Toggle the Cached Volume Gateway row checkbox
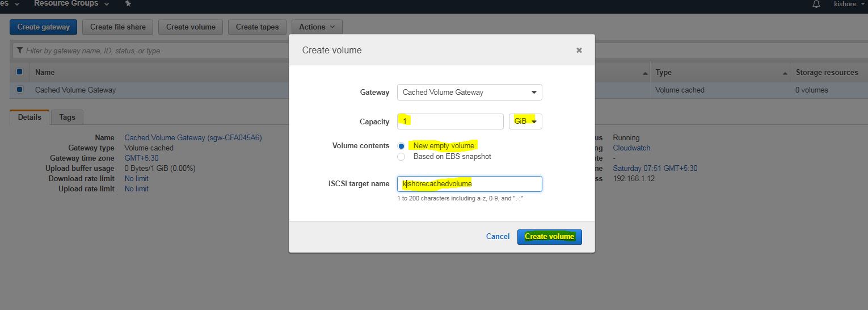 tap(20, 90)
